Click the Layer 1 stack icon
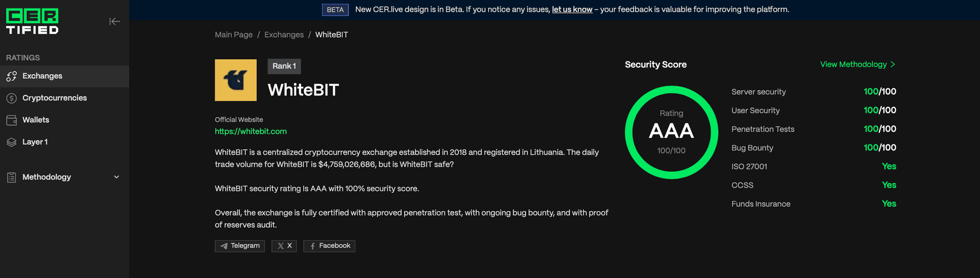 point(11,142)
